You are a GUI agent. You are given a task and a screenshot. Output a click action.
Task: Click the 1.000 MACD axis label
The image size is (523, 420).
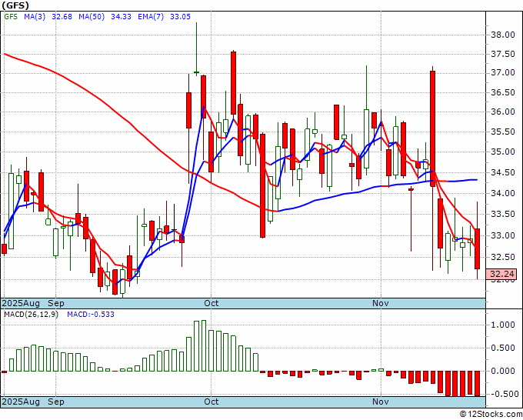coord(505,325)
